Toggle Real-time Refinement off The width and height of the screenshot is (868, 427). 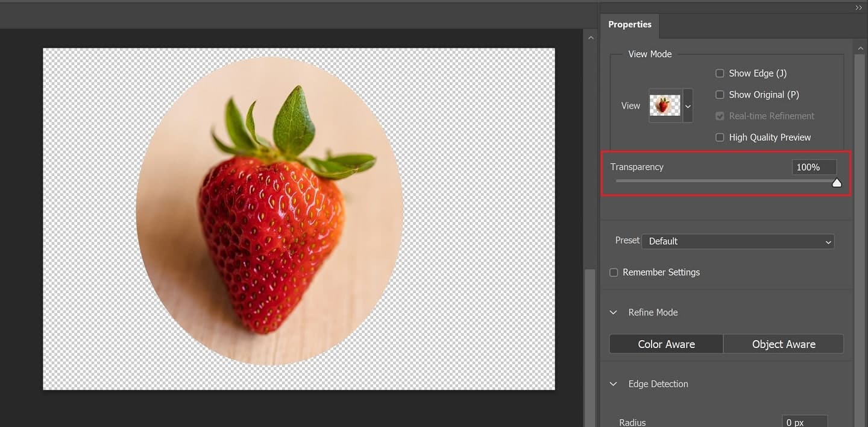(x=720, y=116)
